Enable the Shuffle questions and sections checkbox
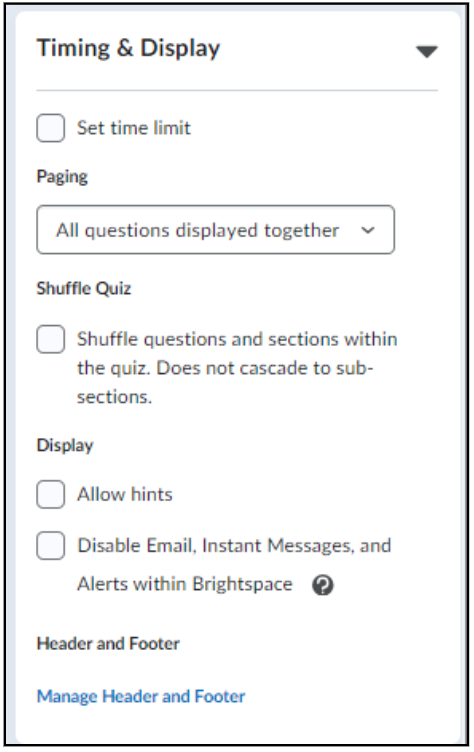The image size is (474, 752). click(x=50, y=339)
